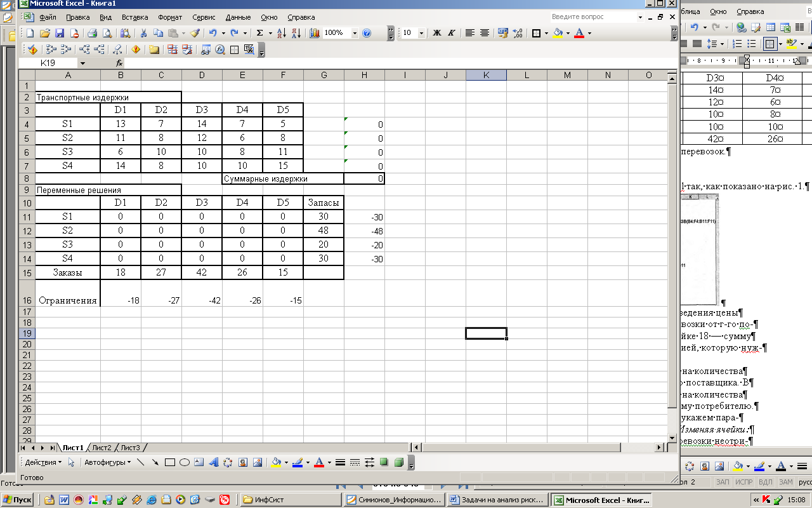Screen dimensions: 812x508
Task: Decrease decimal places icon
Action: [x=518, y=33]
